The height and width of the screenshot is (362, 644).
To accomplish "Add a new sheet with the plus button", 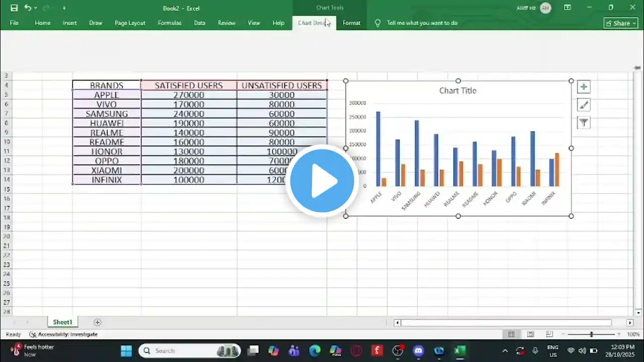I will coord(98,322).
